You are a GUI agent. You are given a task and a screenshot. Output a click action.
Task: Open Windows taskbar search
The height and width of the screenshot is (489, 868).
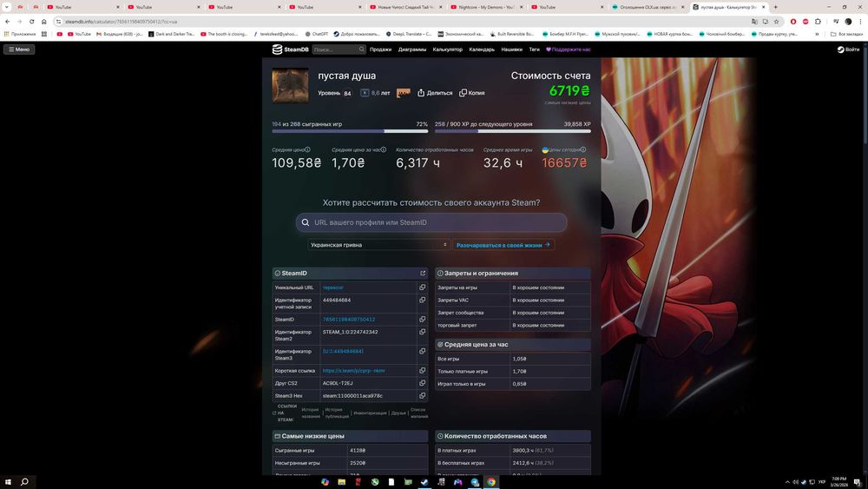[x=24, y=482]
